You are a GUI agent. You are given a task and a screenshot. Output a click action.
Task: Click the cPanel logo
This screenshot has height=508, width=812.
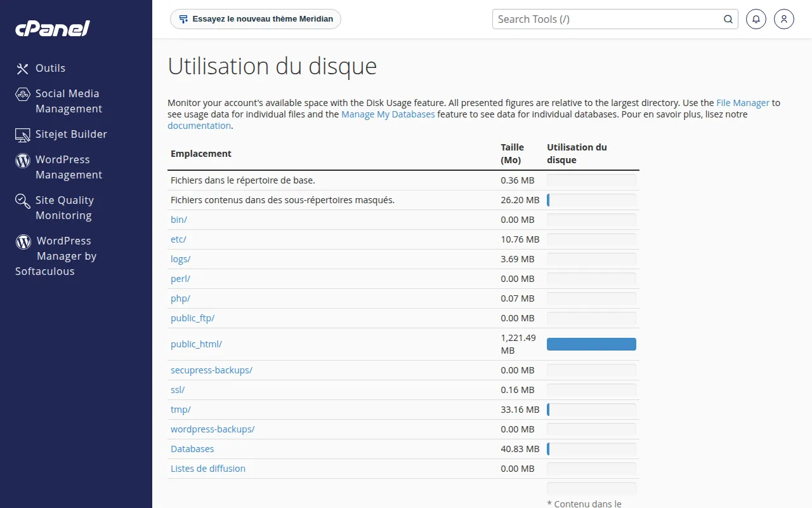[x=53, y=28]
